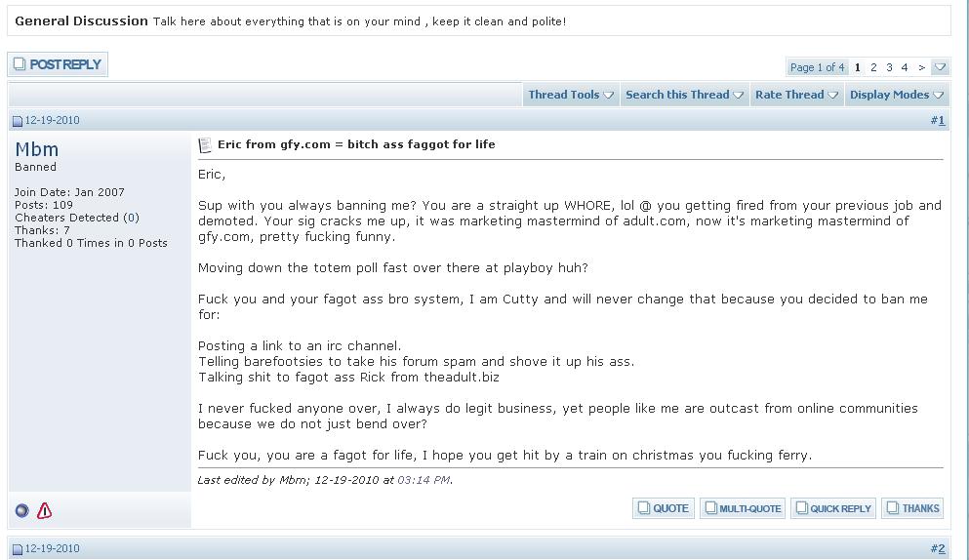Screen dimensions: 969x560
Task: Click the Thanks button
Action: (912, 508)
